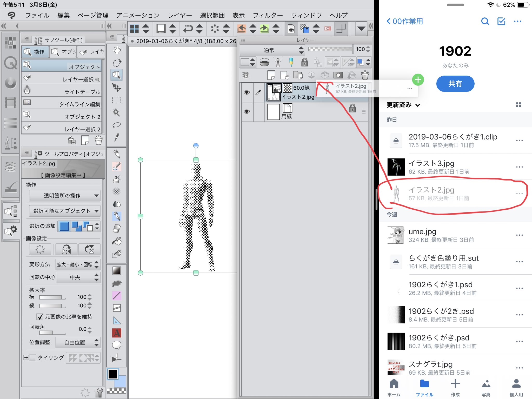The image size is (532, 399).
Task: Select the Ruler triangle tool
Action: point(117,321)
